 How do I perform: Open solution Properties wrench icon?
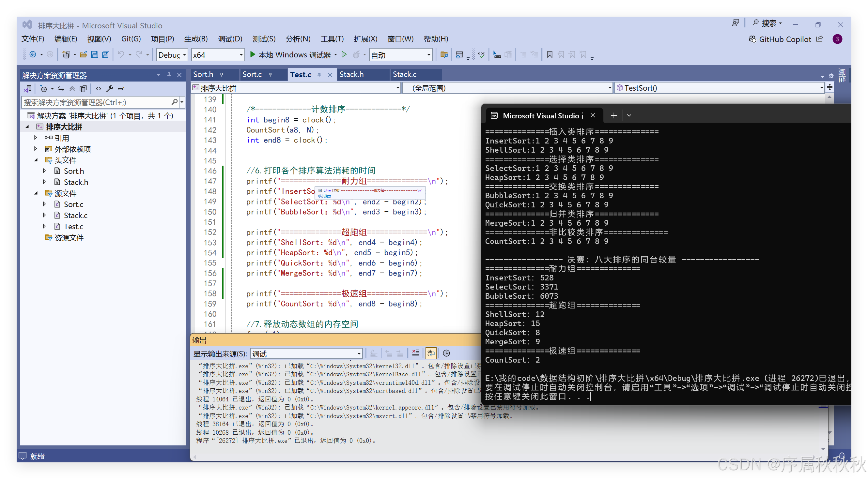coord(110,89)
